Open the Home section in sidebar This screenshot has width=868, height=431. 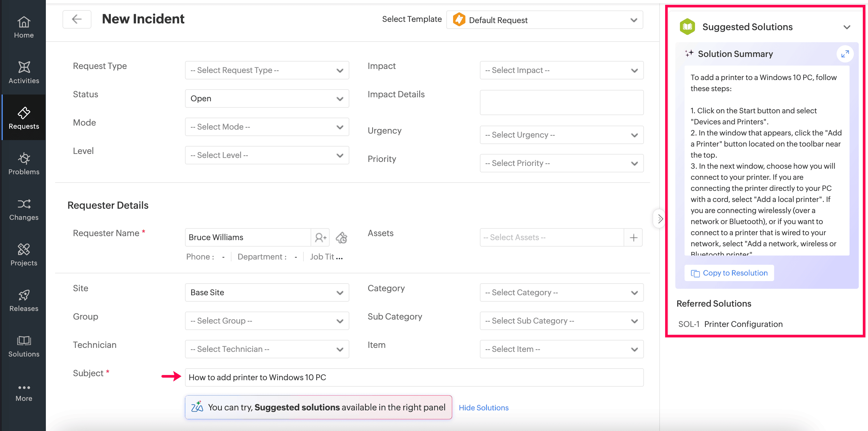click(24, 27)
